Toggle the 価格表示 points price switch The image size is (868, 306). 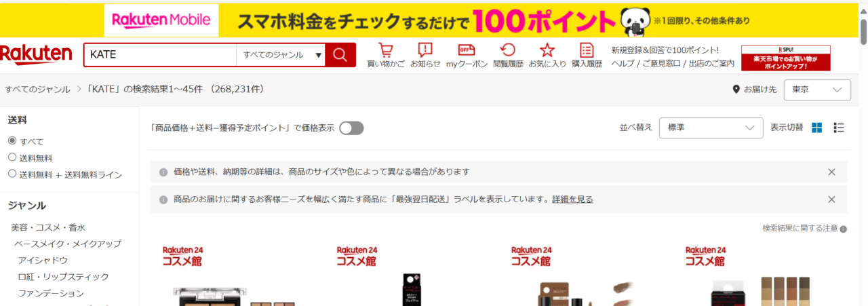click(351, 128)
